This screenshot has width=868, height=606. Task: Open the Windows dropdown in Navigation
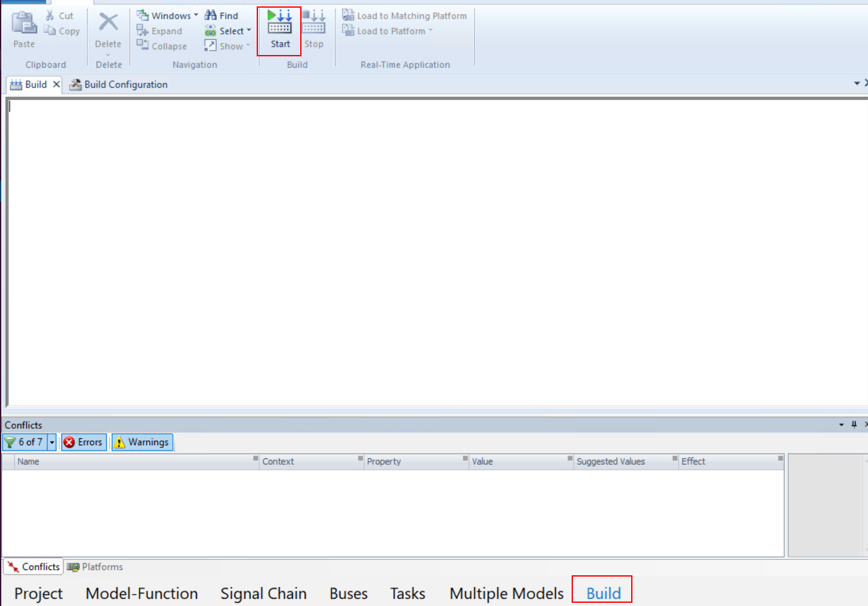168,15
